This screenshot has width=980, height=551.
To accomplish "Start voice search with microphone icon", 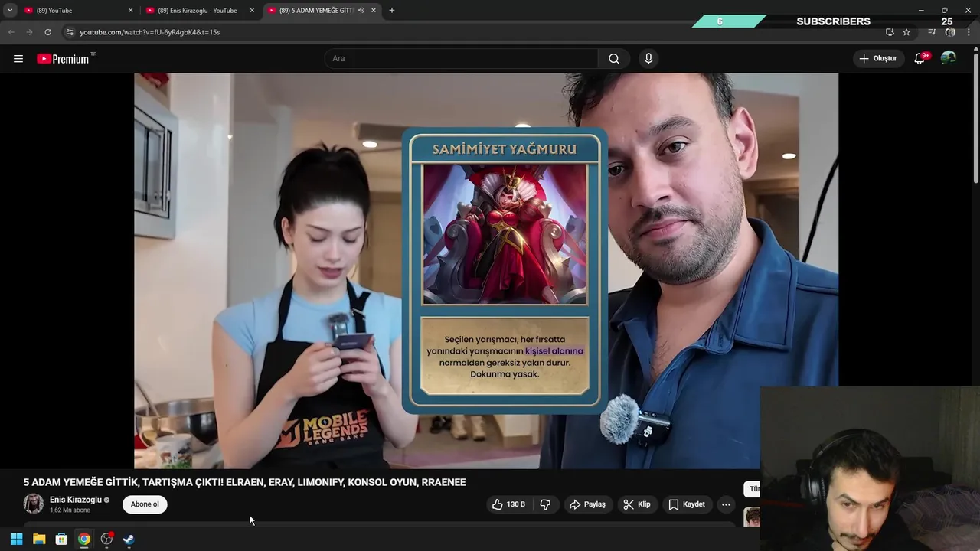I will pos(648,59).
